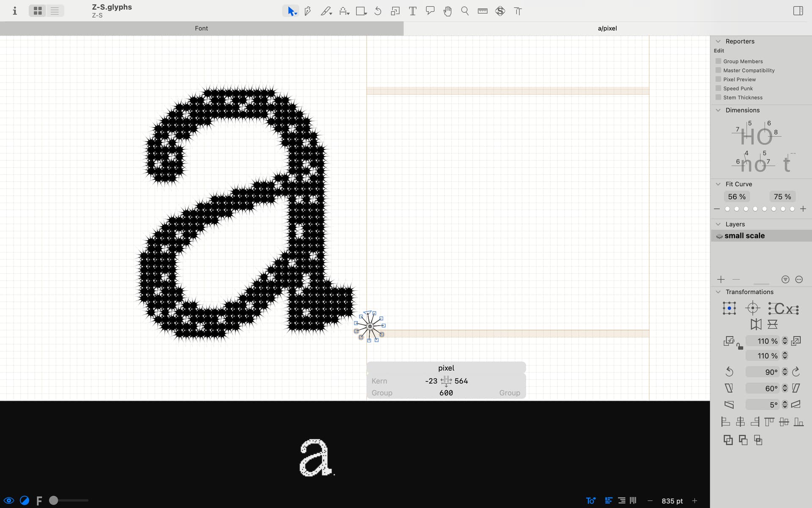This screenshot has height=508, width=812.
Task: Switch to the Font tab
Action: [201, 28]
